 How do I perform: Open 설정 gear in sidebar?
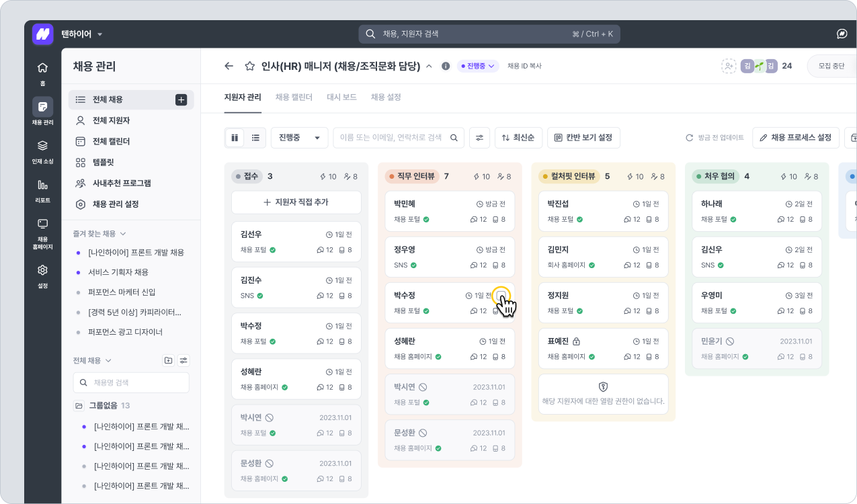[x=42, y=275]
